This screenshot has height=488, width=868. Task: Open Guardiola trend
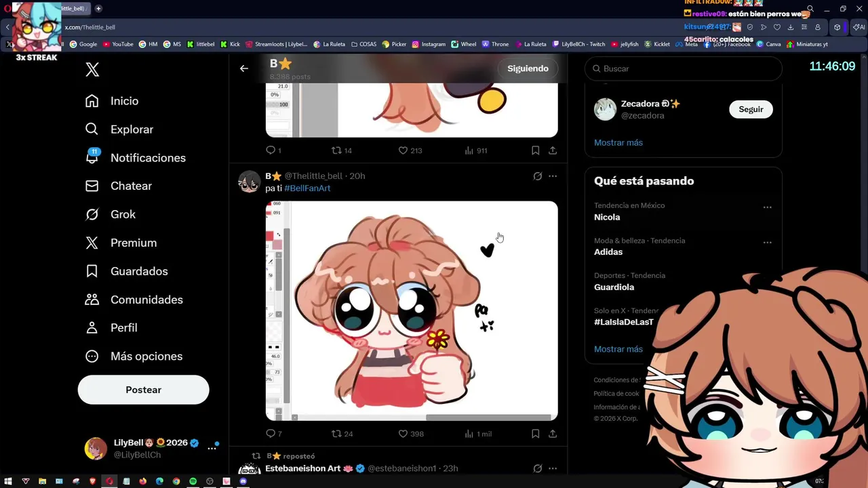pos(614,287)
